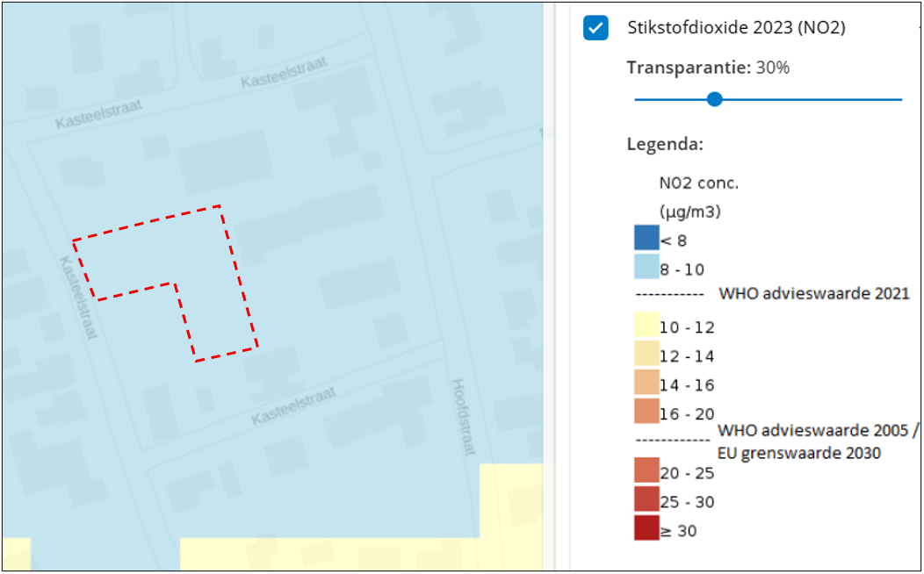This screenshot has width=924, height=574.
Task: Click the 'EU grenswaarde 2030' text
Action: click(x=799, y=453)
